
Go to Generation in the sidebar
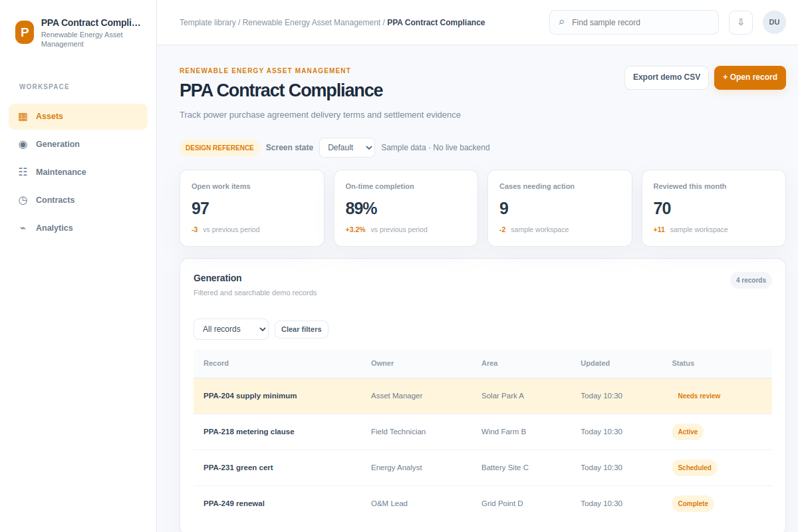78,144
